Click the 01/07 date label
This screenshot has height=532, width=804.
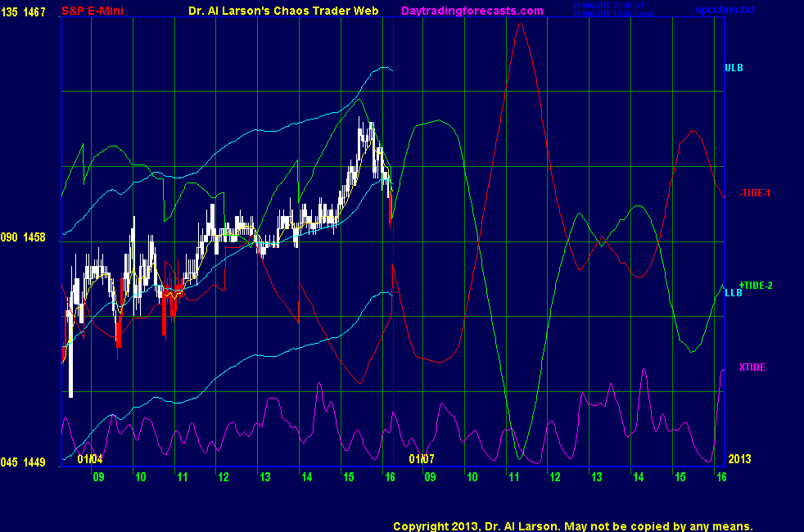[422, 458]
